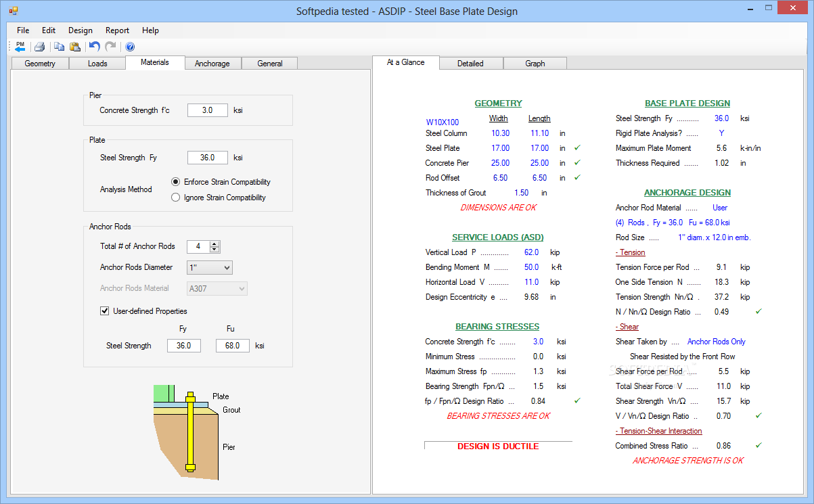This screenshot has width=814, height=504.
Task: Click the Combined Stress Ratio value 0.86
Action: [x=723, y=446]
